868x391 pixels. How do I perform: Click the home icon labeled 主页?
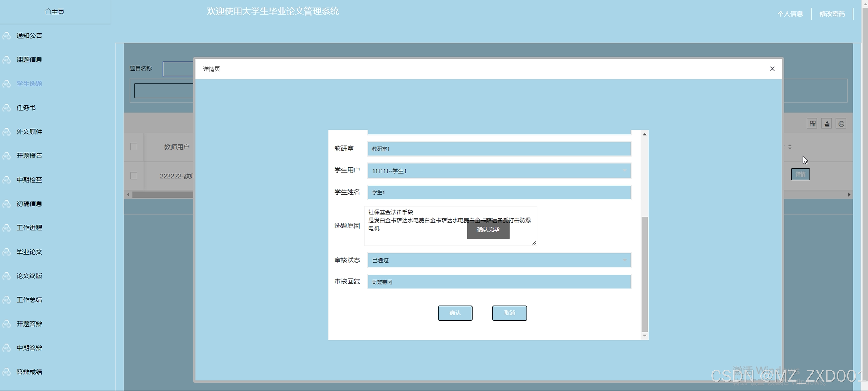tap(48, 11)
